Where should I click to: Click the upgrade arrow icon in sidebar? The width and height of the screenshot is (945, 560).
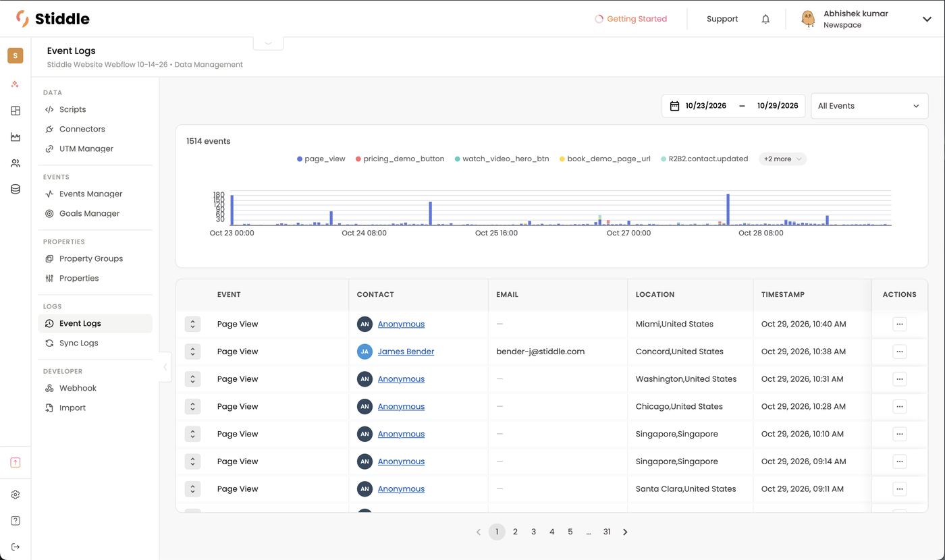16,463
